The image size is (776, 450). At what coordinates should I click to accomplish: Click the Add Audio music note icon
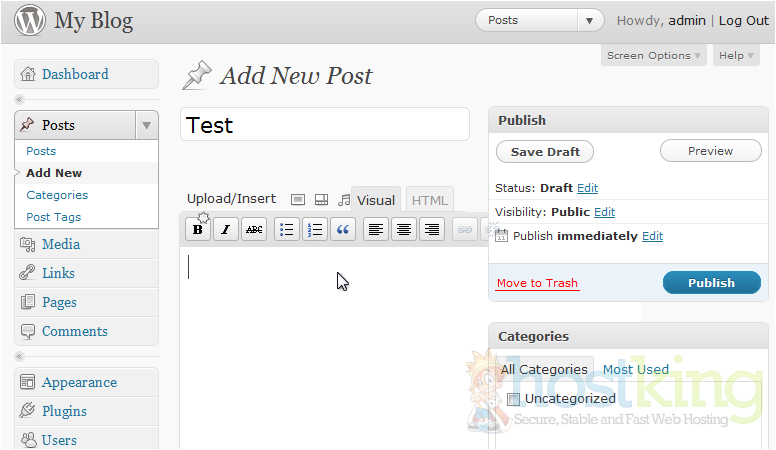pyautogui.click(x=344, y=200)
